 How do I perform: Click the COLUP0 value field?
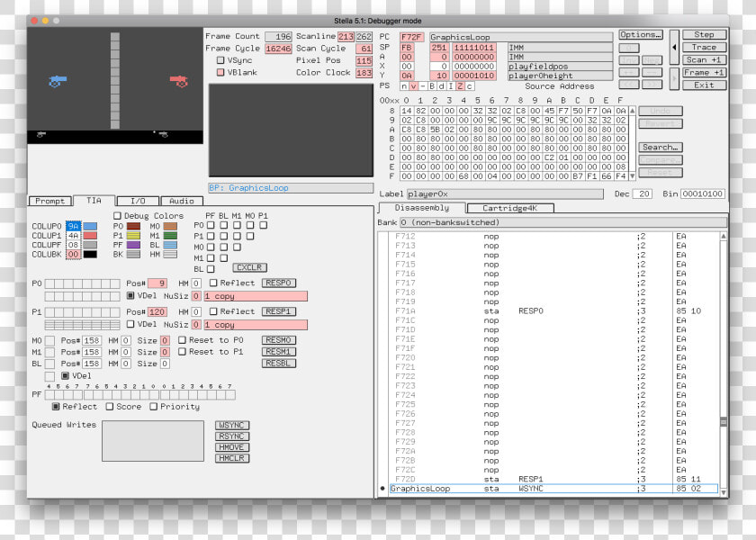(73, 226)
